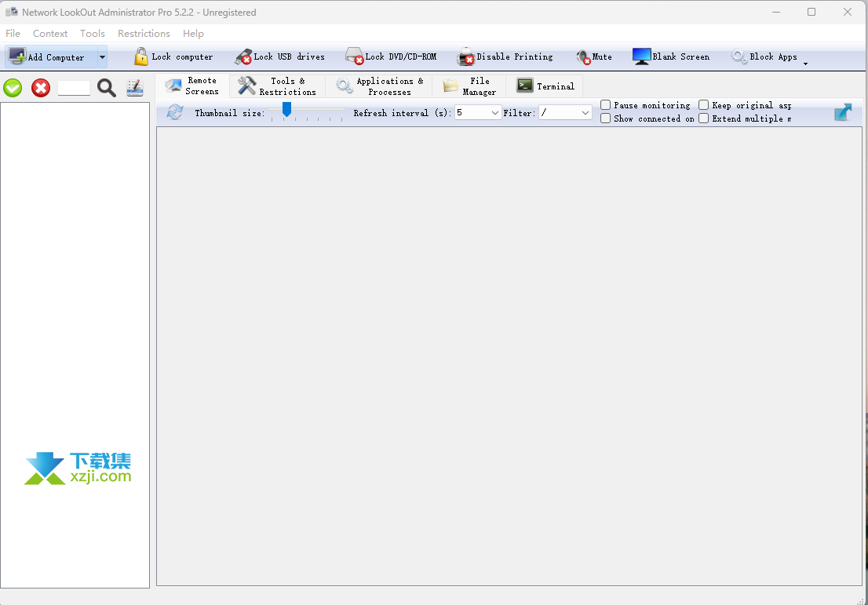Open the File menu

(13, 33)
